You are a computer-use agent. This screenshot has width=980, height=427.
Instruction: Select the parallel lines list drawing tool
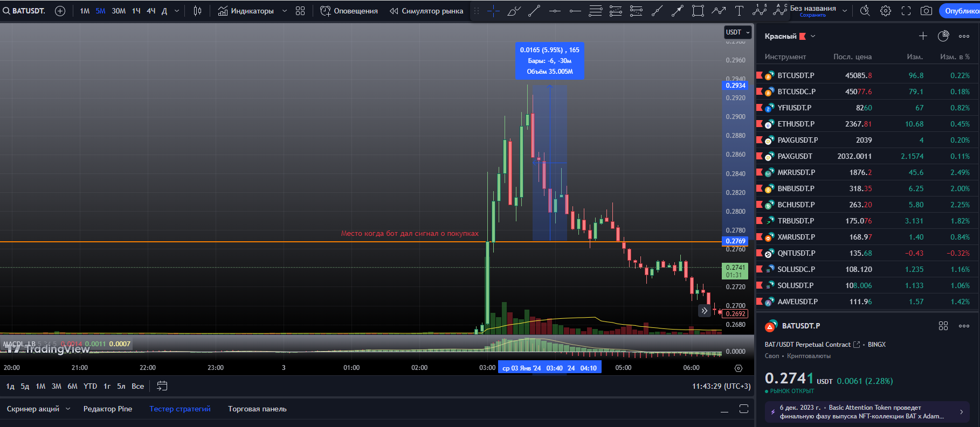tap(596, 11)
